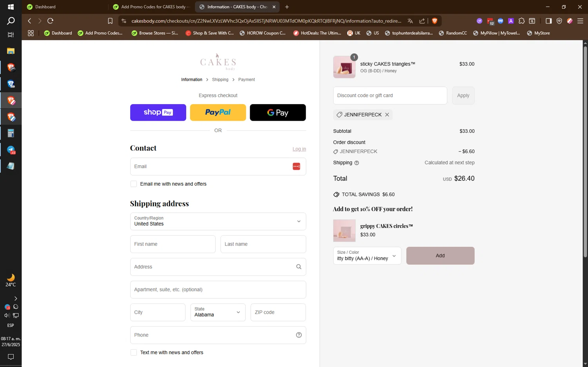The image size is (588, 367).
Task: Open the browser hamburger menu
Action: pyautogui.click(x=581, y=21)
